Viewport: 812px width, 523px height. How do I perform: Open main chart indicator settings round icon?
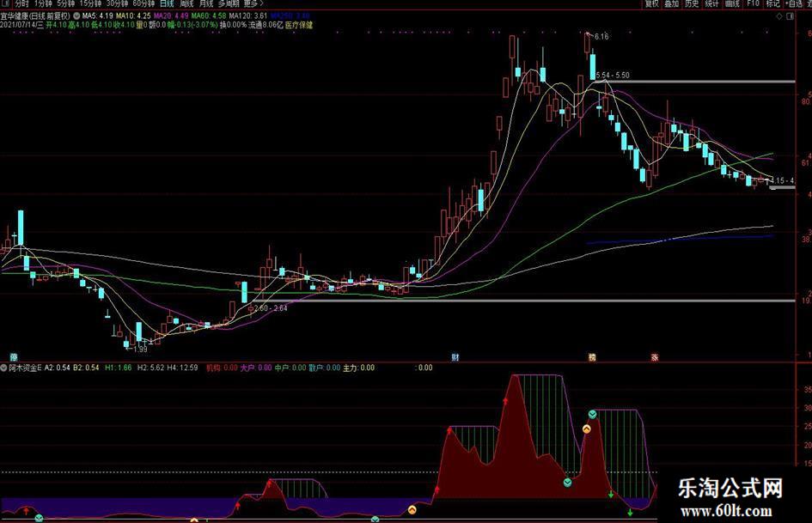click(76, 16)
